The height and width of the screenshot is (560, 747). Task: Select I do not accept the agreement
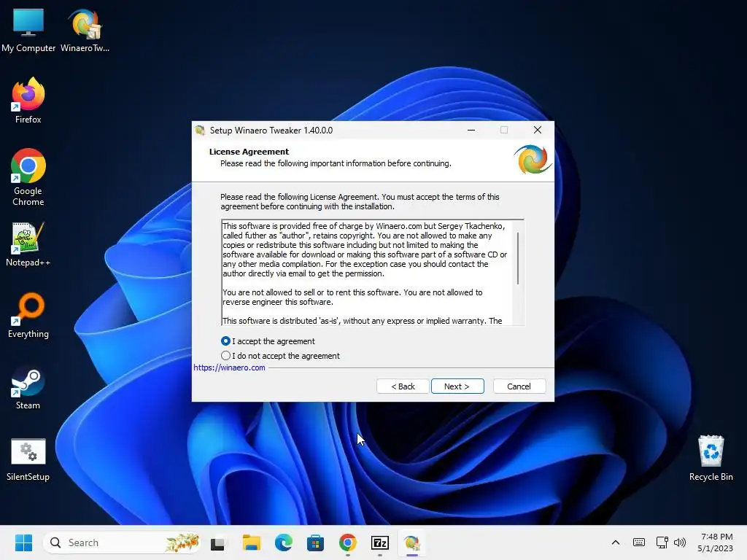pos(281,356)
